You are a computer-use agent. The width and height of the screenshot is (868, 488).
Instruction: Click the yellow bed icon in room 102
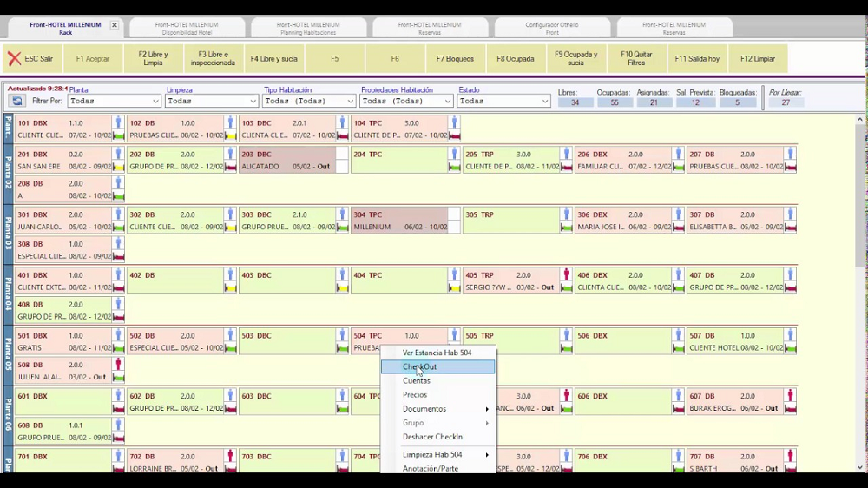pyautogui.click(x=230, y=135)
